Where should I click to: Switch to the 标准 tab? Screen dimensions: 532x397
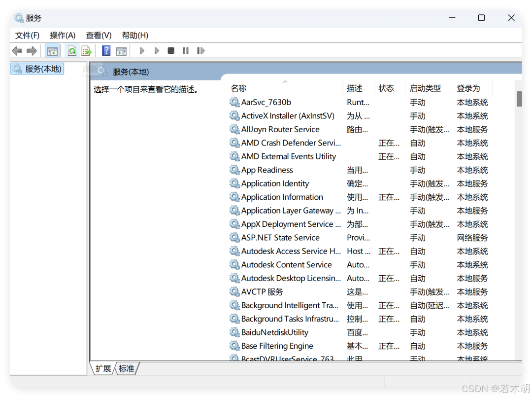(127, 368)
